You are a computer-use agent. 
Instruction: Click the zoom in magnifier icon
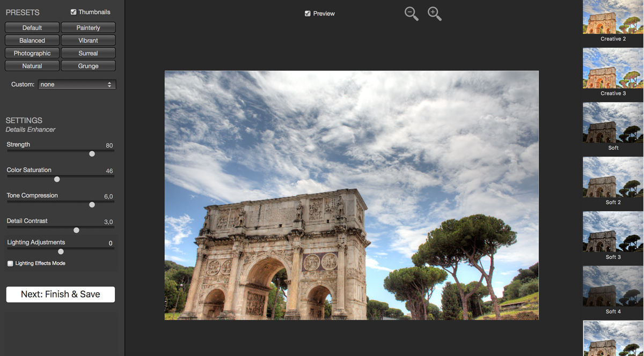click(434, 13)
